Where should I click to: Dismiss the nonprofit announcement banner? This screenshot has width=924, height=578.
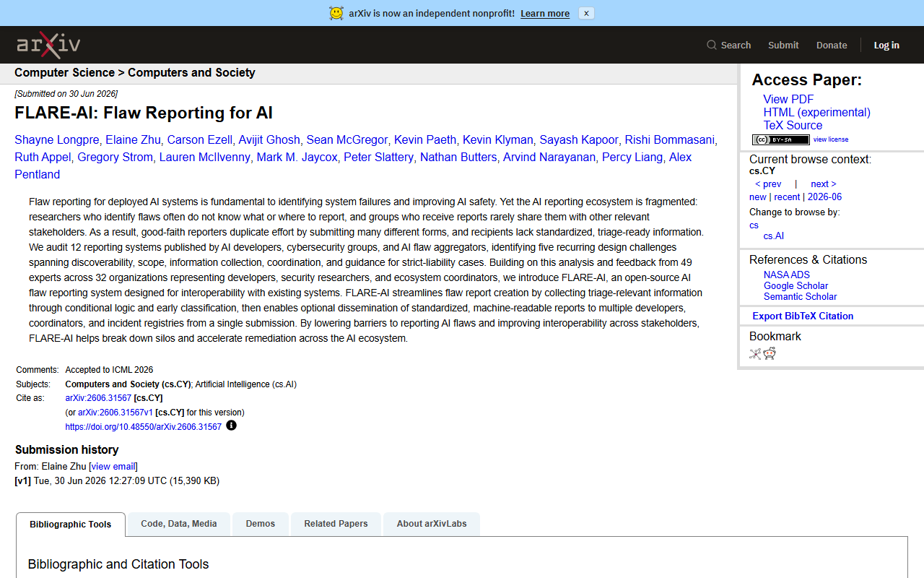586,13
